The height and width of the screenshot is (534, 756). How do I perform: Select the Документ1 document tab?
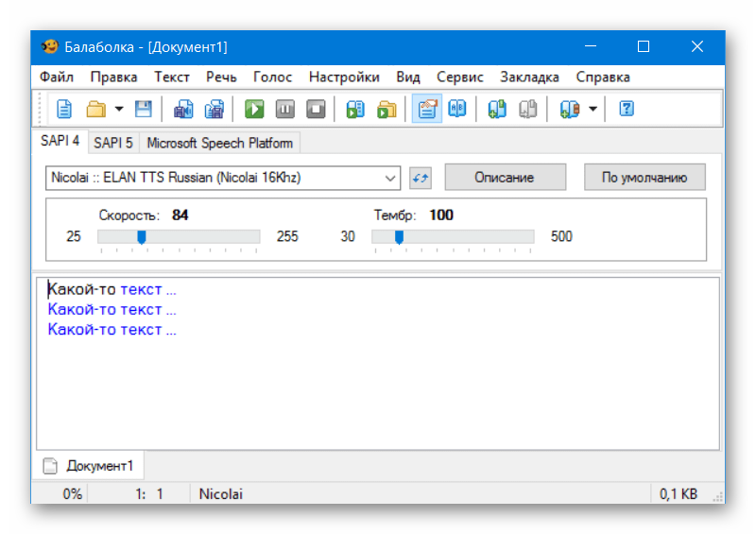click(x=90, y=466)
